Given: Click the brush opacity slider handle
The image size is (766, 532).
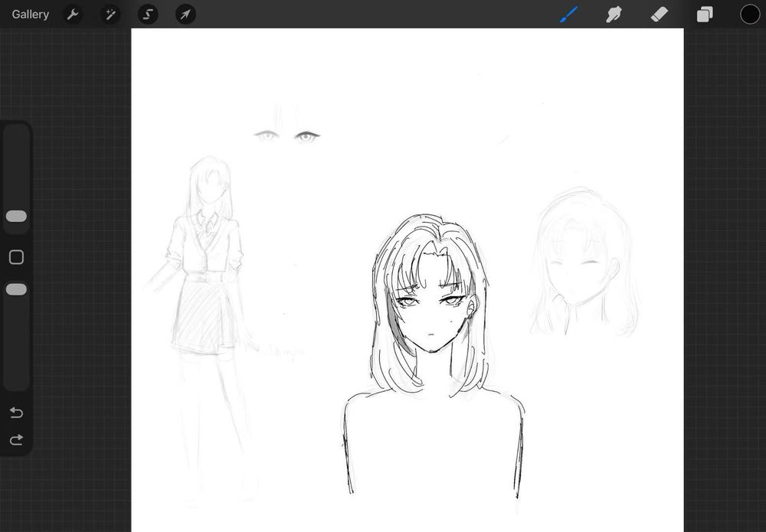Looking at the screenshot, I should (16, 289).
